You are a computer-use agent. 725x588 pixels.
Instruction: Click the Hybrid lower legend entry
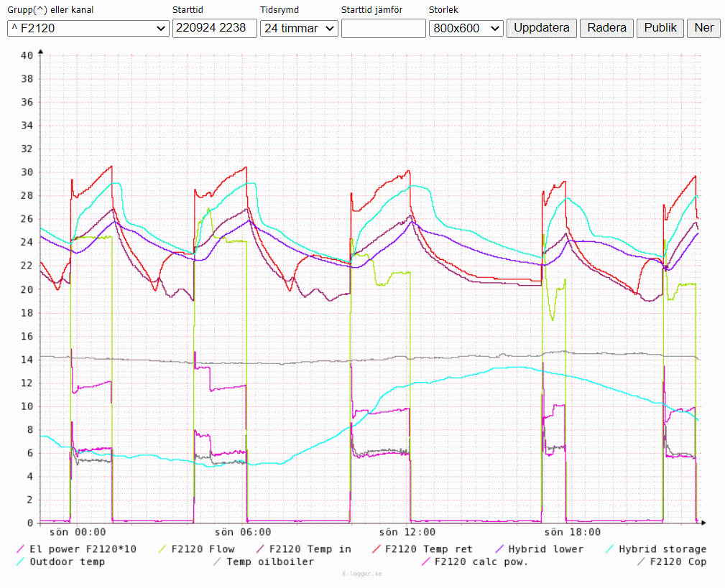point(545,549)
